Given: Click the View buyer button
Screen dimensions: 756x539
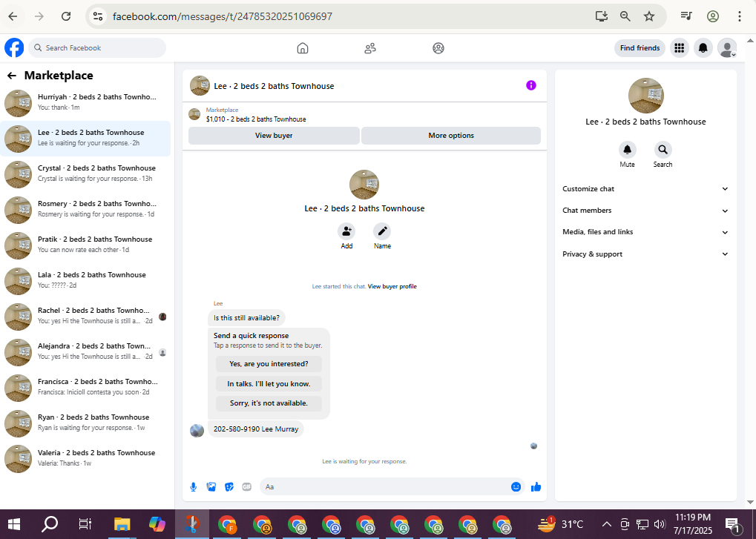Looking at the screenshot, I should click(x=274, y=136).
